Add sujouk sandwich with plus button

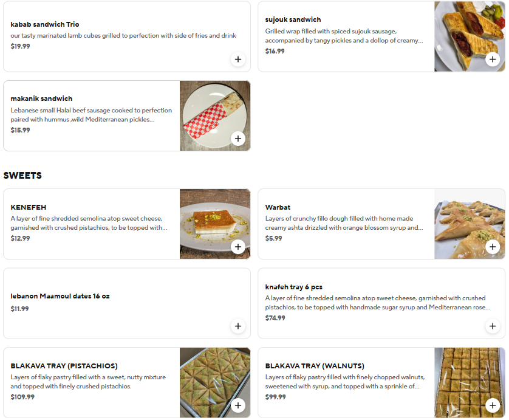493,60
